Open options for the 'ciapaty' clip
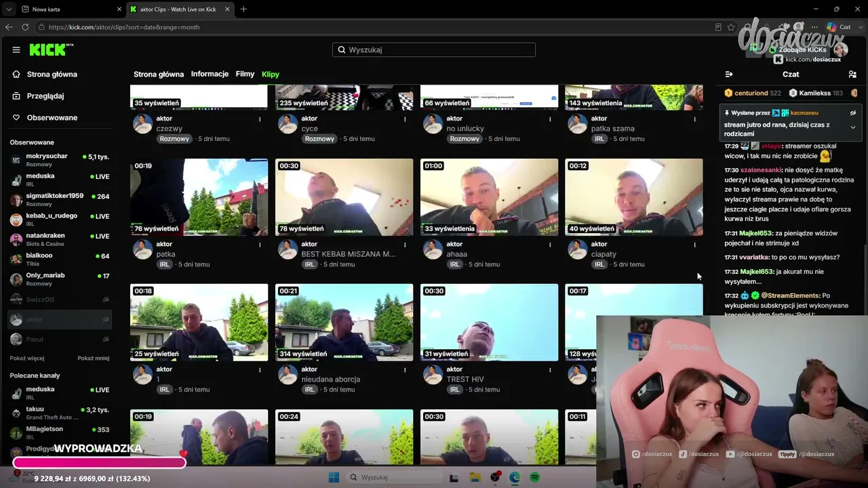Image resolution: width=868 pixels, height=488 pixels. tap(694, 245)
